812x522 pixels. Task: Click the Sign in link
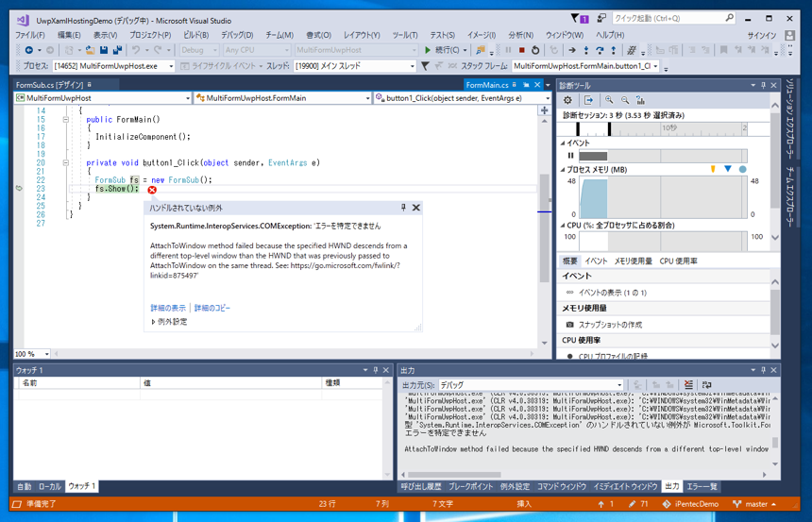click(x=762, y=35)
